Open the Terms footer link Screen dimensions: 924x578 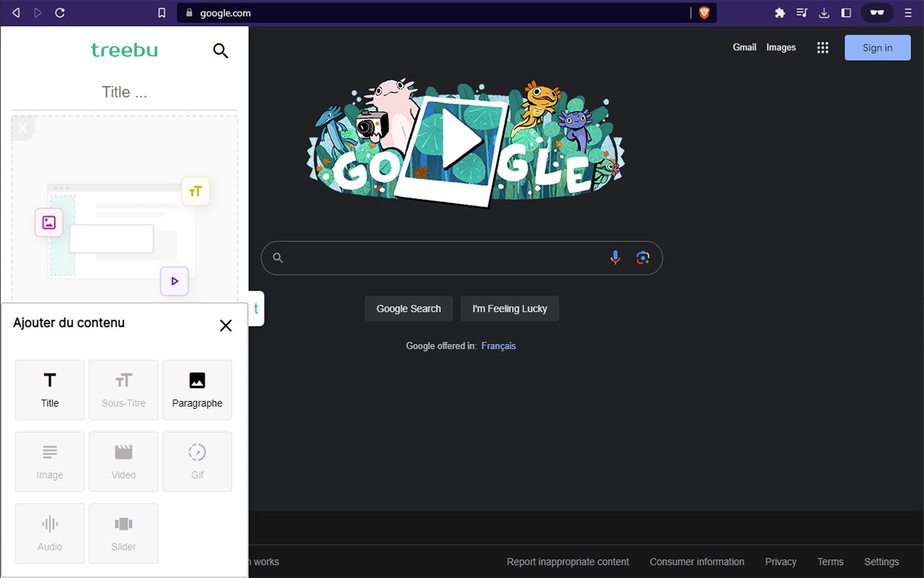click(x=830, y=561)
